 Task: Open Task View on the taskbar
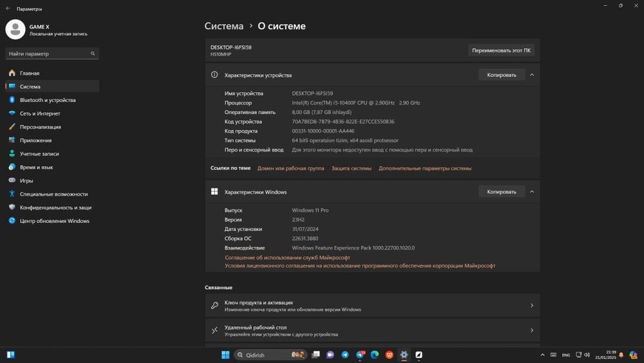(316, 355)
